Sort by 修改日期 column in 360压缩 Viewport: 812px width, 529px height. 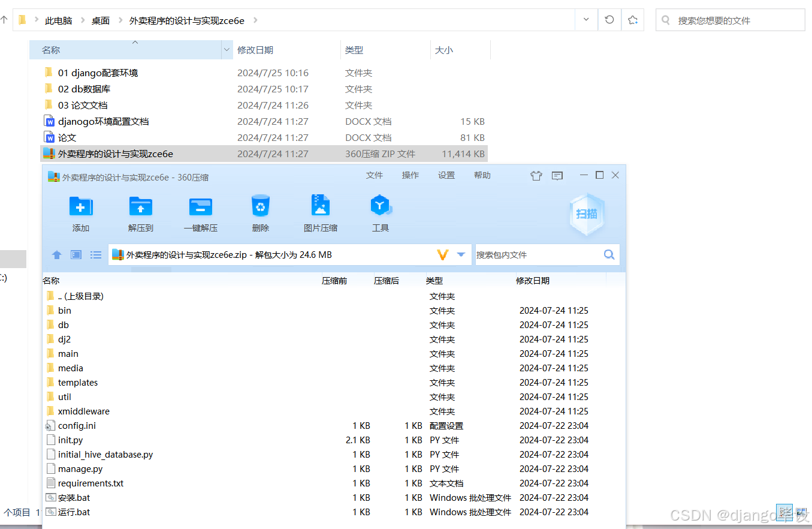(x=533, y=281)
